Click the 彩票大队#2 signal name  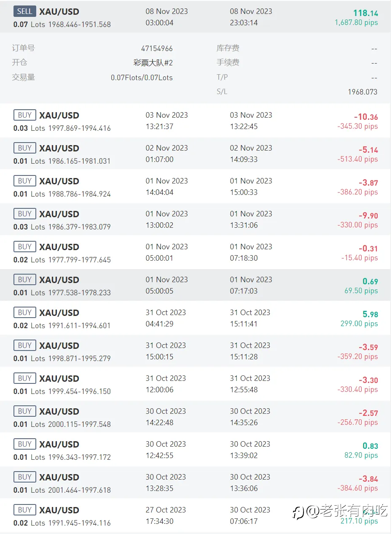[x=153, y=63]
